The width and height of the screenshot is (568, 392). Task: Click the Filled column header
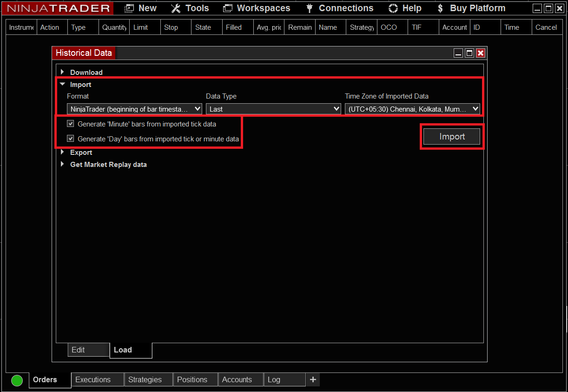238,27
